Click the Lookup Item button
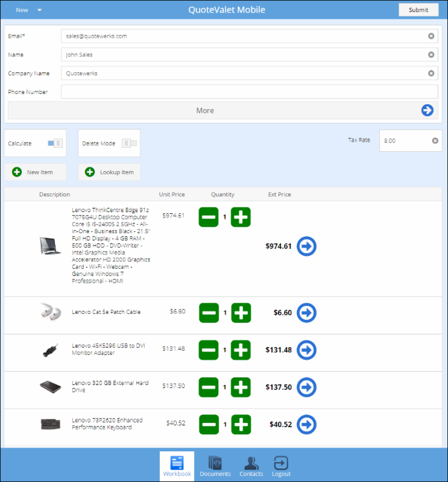Image resolution: width=448 pixels, height=482 pixels. click(109, 172)
